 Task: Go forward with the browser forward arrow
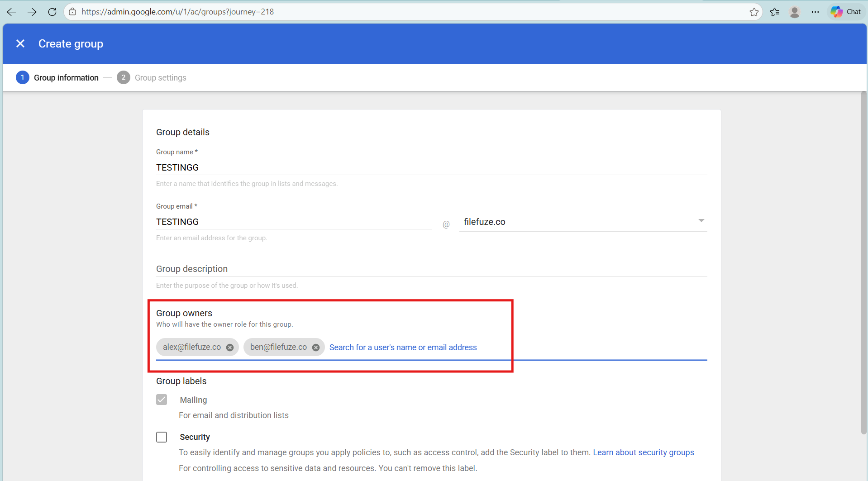pos(32,12)
